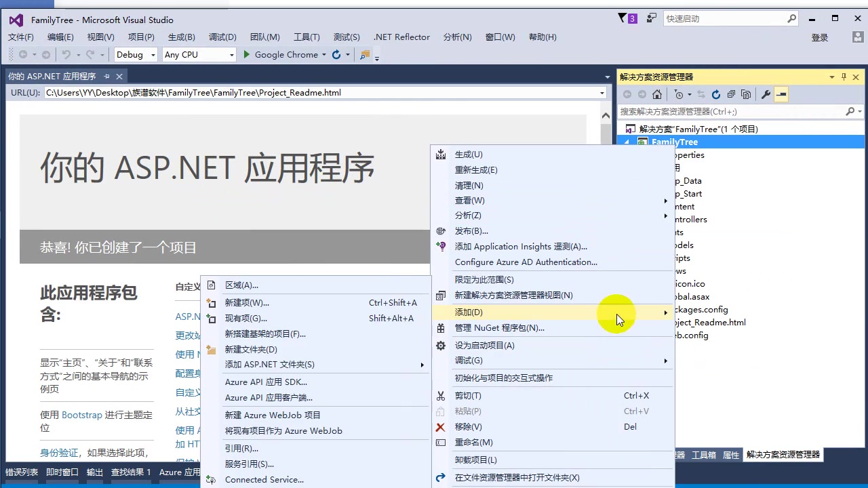Click folder icon for 新建文件夹(D)
This screenshot has height=488, width=868.
[x=211, y=350]
